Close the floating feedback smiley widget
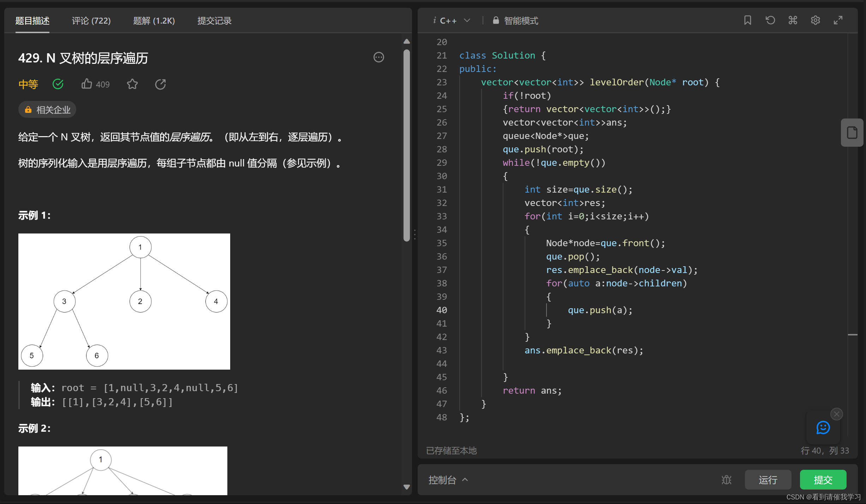Viewport: 866px width, 504px height. (x=836, y=414)
